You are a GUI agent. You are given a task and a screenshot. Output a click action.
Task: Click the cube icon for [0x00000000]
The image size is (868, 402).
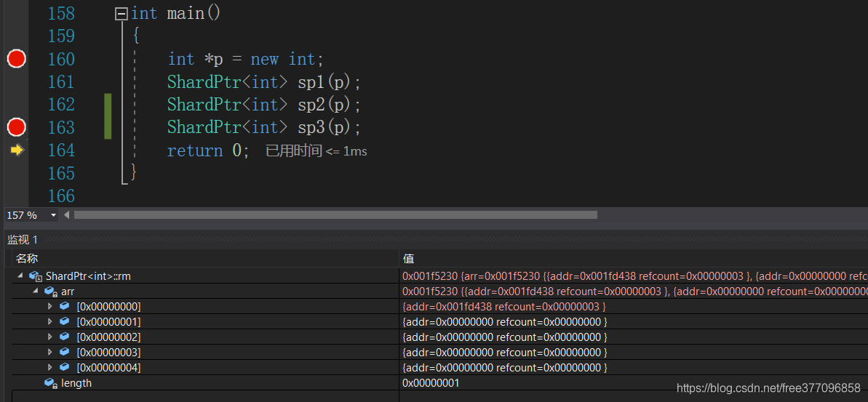pos(65,306)
